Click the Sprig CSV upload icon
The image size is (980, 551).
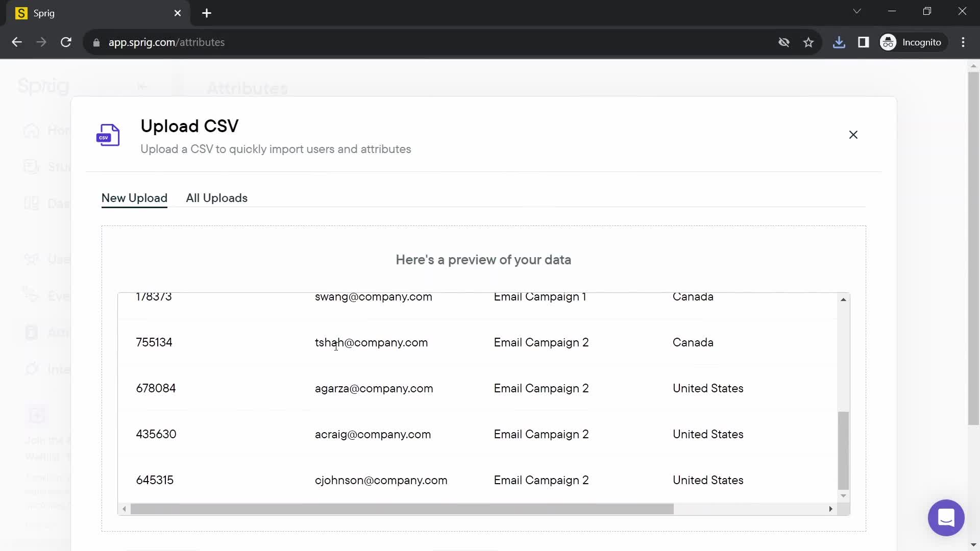tap(108, 137)
